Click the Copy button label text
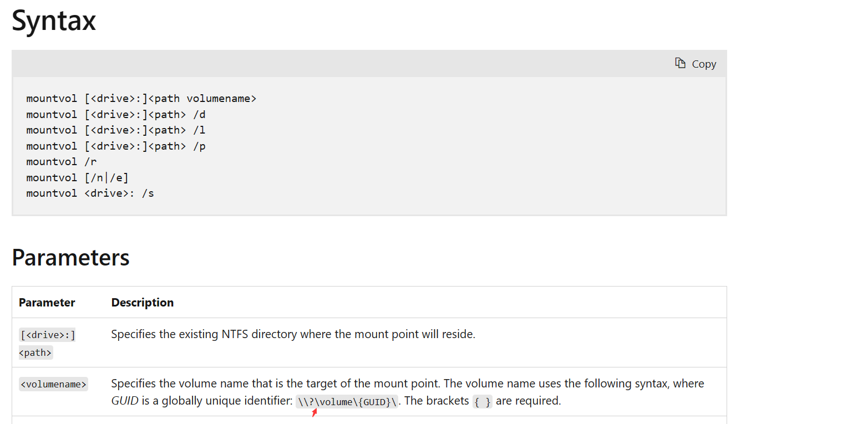The width and height of the screenshot is (868, 424). [704, 64]
